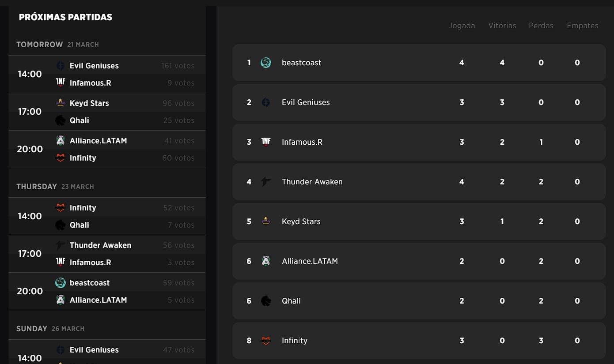Click the Keyd Stars logo in tomorrow's 17:00 match
Viewport: 614px width, 364px height.
(x=61, y=103)
